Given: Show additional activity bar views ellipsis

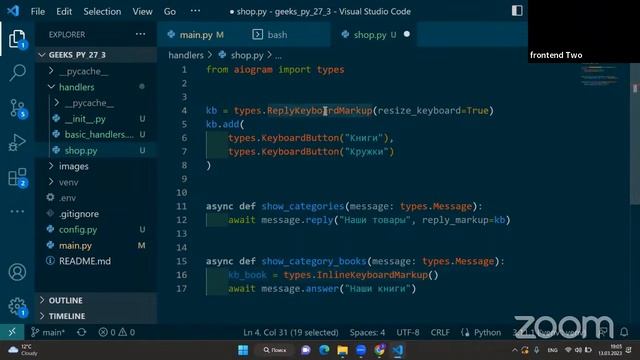Looking at the screenshot, I should click(x=17, y=211).
